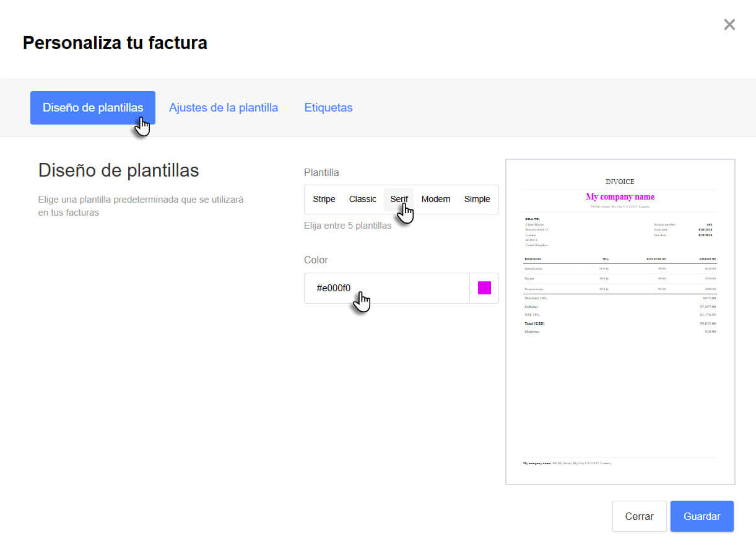Open the magenta color swatch picker
The height and width of the screenshot is (554, 756).
pos(484,288)
